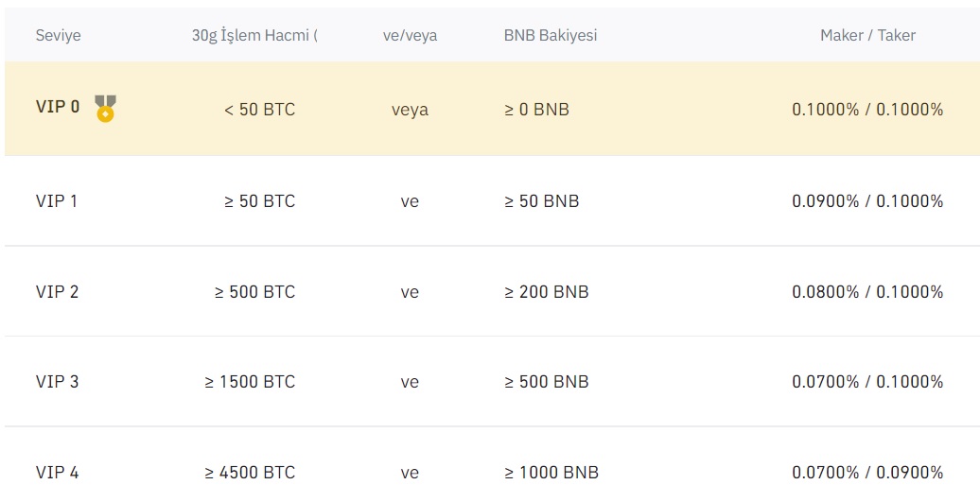Select the VIP 1 row label

click(x=56, y=201)
